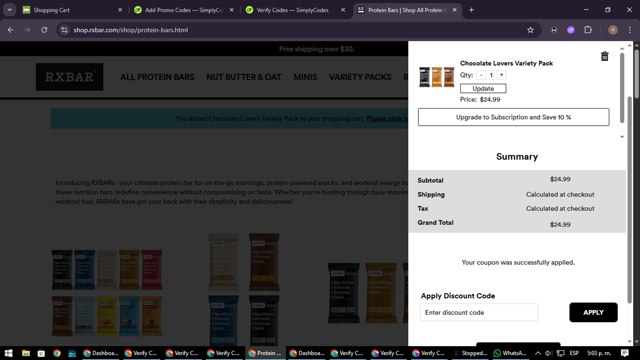640x360 pixels.
Task: Show hidden system tray icons
Action: click(538, 353)
